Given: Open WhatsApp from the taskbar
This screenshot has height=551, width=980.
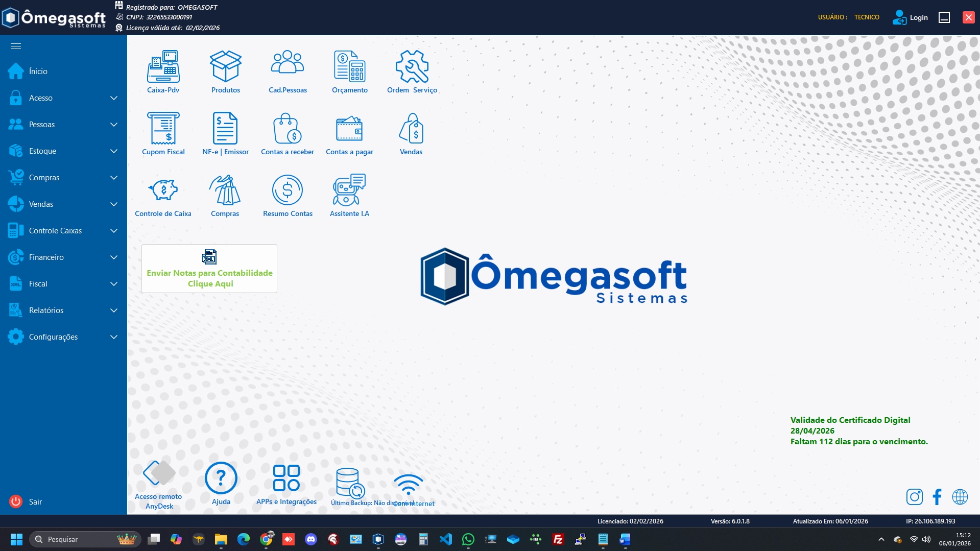Looking at the screenshot, I should (468, 539).
